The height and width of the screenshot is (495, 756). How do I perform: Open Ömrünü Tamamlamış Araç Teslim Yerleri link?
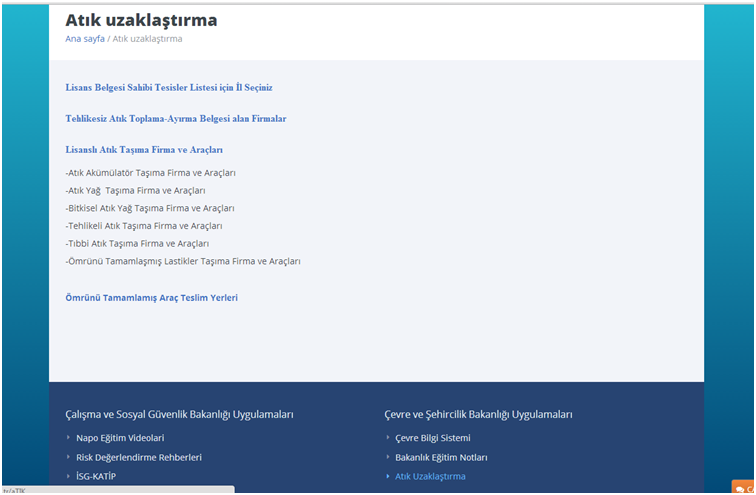coord(151,298)
